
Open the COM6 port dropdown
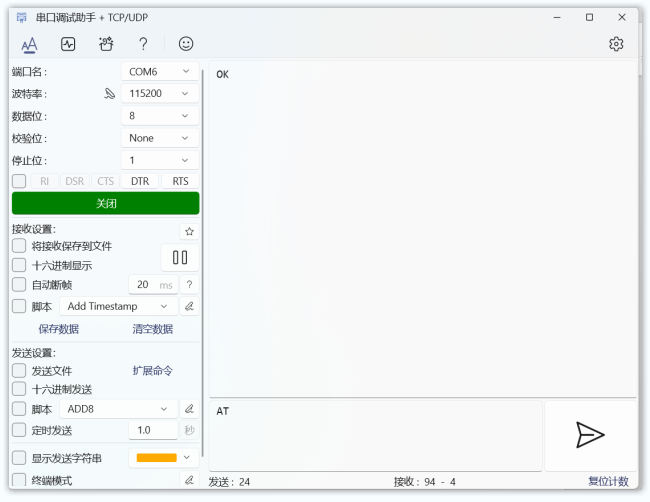[159, 72]
